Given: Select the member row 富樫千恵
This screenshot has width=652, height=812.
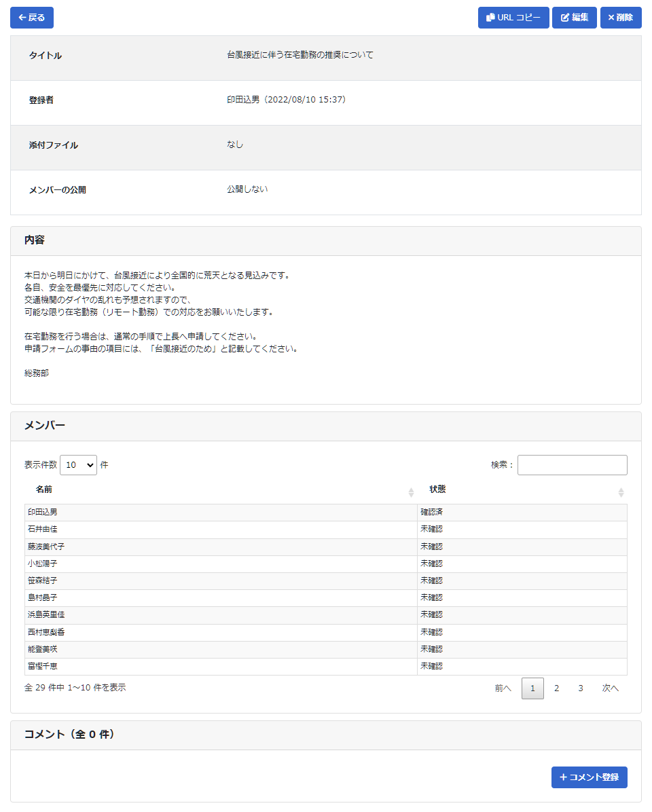Looking at the screenshot, I should 43,667.
